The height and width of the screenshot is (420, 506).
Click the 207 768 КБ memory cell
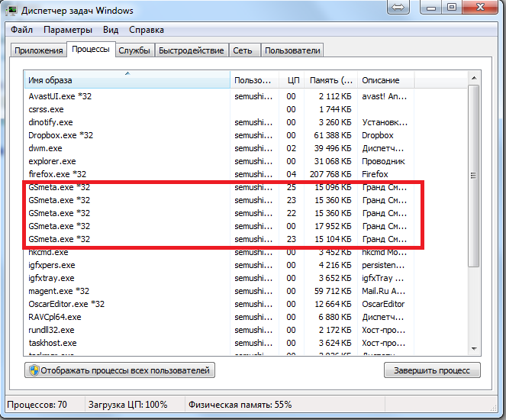coord(330,174)
